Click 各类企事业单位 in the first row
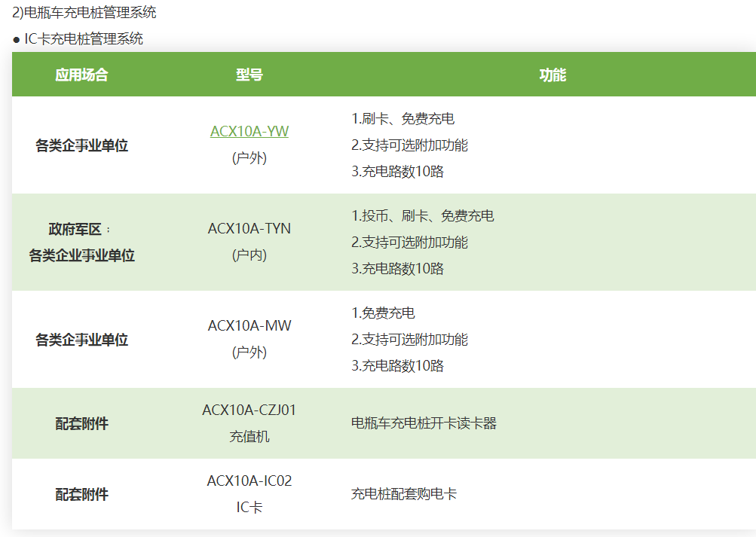Viewport: 756px width, 537px height. click(81, 145)
